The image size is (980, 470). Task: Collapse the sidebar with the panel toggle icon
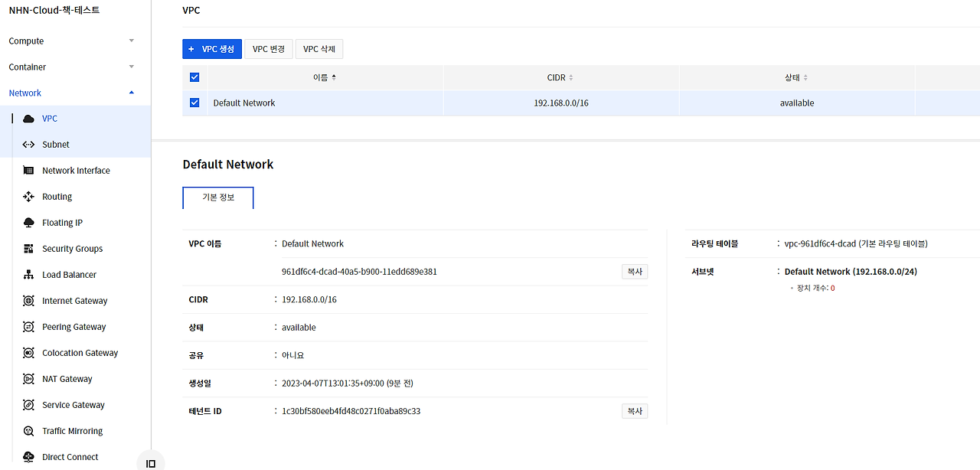click(151, 463)
